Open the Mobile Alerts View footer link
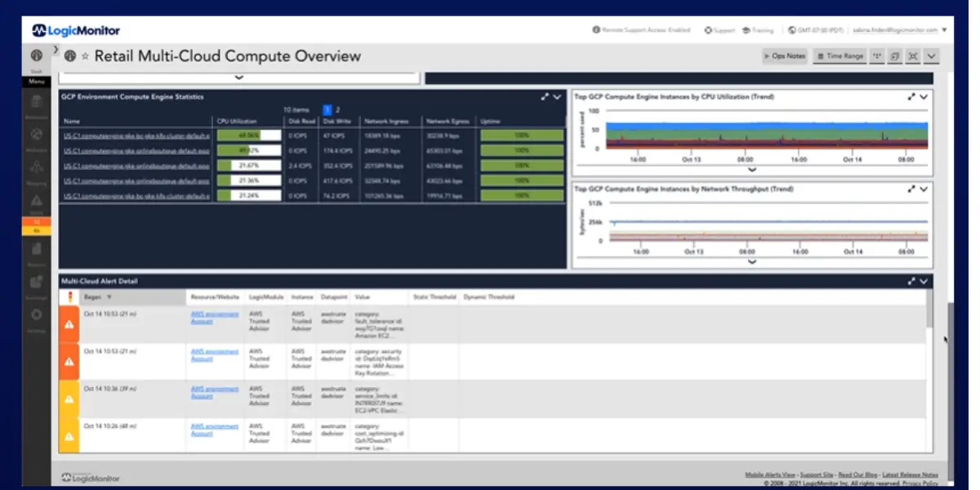The width and height of the screenshot is (980, 490). point(770,474)
